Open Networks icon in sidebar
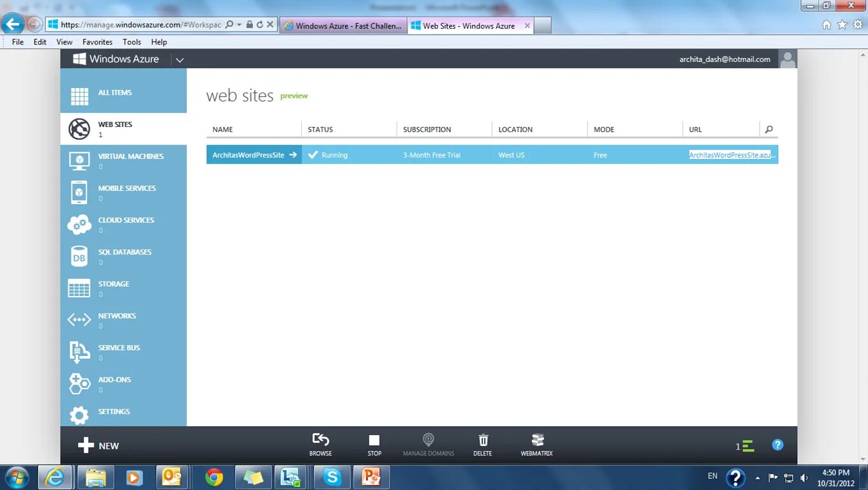The width and height of the screenshot is (868, 490). point(79,320)
